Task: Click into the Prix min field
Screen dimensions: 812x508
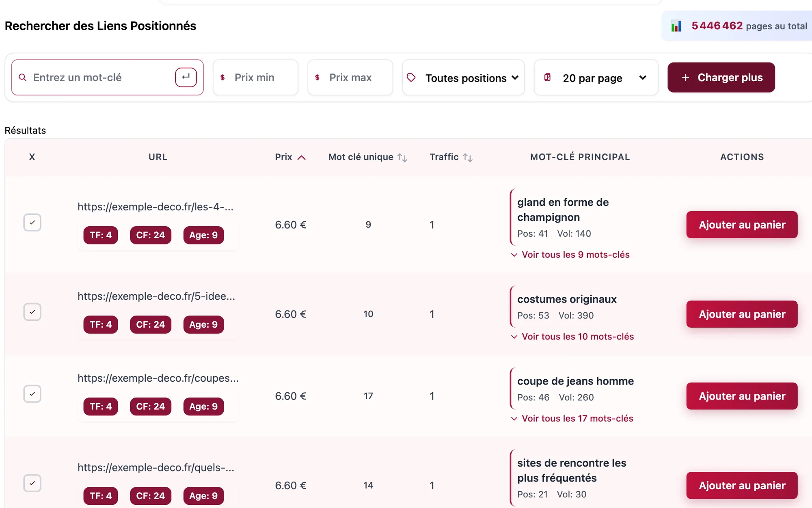Action: pos(255,77)
